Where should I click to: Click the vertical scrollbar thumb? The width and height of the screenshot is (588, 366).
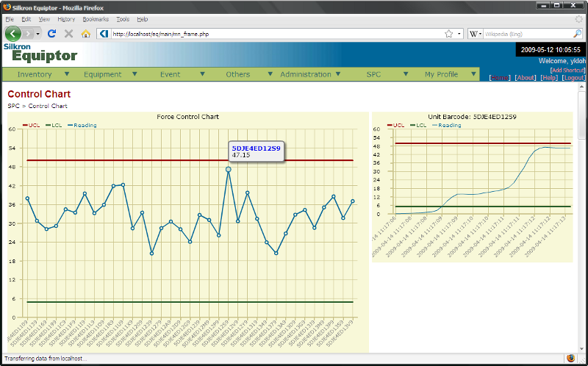581,115
